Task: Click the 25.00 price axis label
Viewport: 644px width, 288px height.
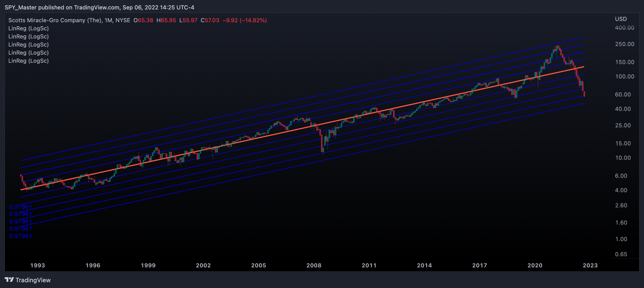Action: tap(623, 125)
